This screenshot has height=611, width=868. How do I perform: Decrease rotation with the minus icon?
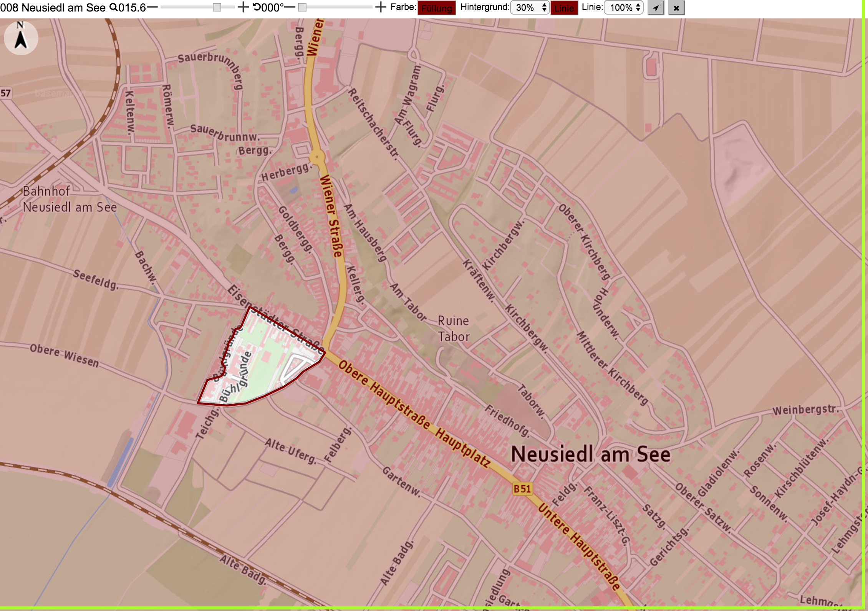tap(290, 7)
